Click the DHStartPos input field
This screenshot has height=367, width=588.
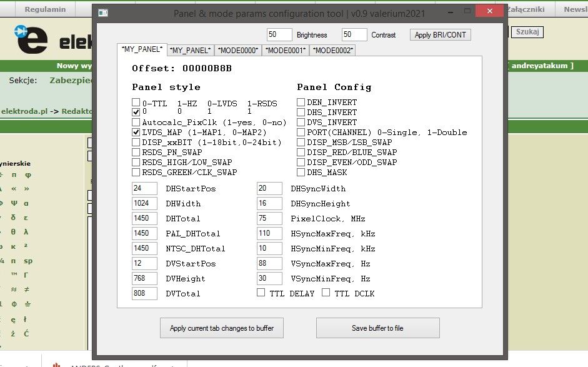click(x=144, y=188)
